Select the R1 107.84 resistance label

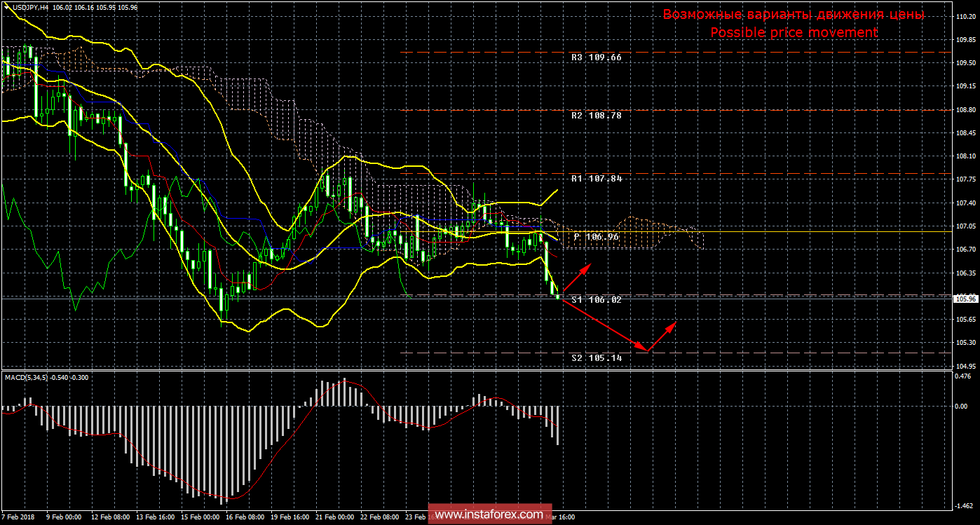pyautogui.click(x=597, y=179)
